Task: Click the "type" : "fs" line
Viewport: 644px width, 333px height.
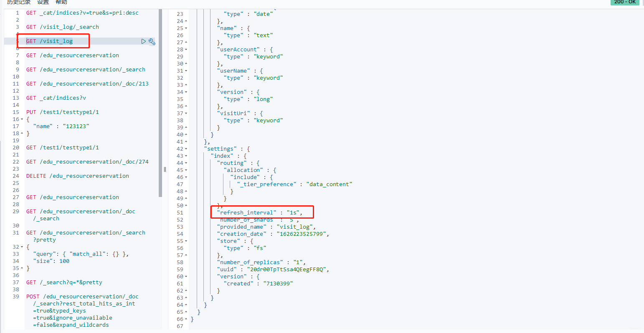Action: (245, 248)
